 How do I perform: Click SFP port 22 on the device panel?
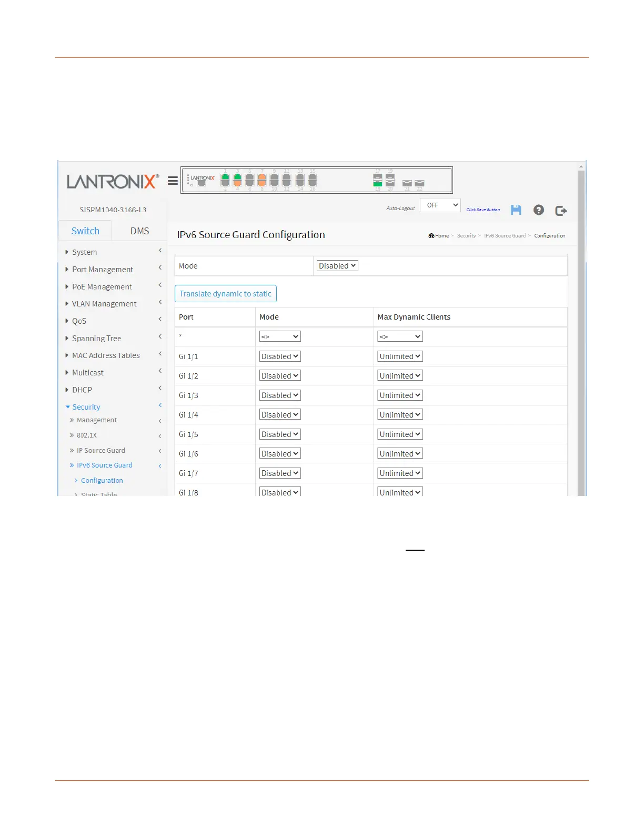419,183
